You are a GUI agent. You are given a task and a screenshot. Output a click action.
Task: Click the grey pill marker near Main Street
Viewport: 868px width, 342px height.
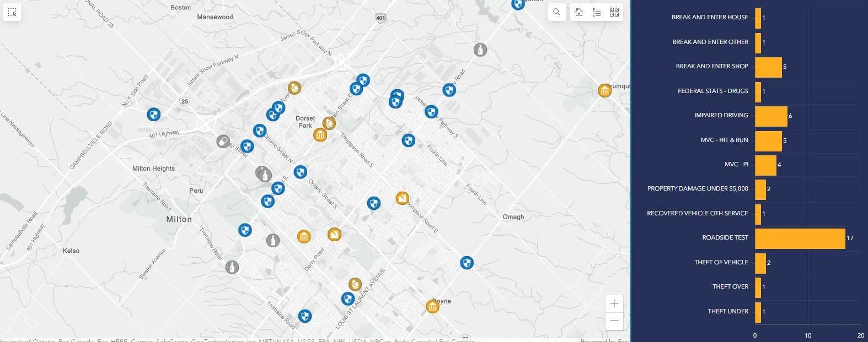pyautogui.click(x=223, y=142)
